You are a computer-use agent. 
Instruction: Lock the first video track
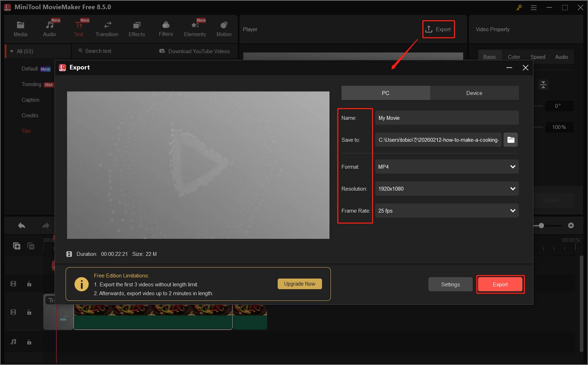[x=29, y=284]
